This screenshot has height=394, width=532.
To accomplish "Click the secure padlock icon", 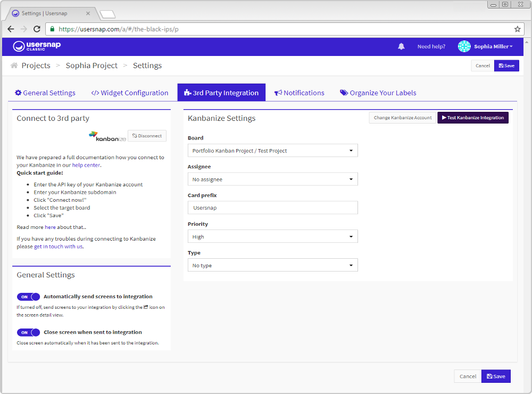I will click(52, 29).
